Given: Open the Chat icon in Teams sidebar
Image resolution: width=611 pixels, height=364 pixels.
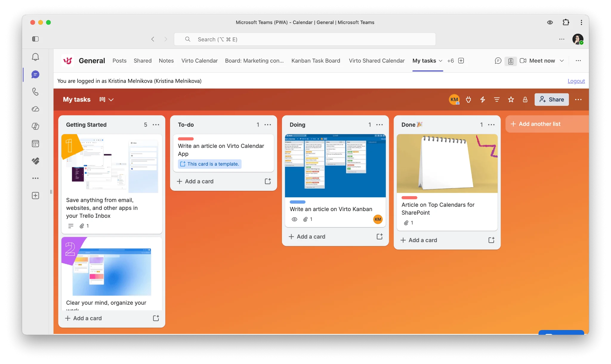Looking at the screenshot, I should 36,75.
